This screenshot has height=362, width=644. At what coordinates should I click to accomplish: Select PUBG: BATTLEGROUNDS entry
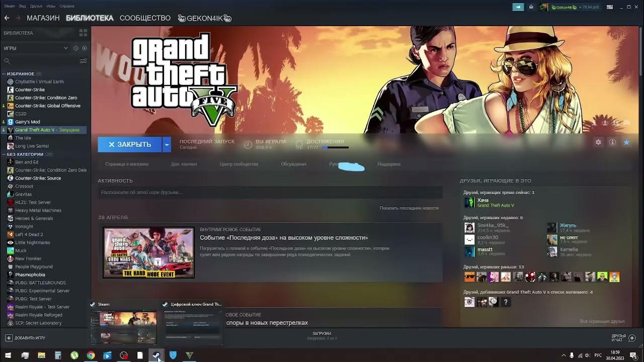(x=40, y=283)
